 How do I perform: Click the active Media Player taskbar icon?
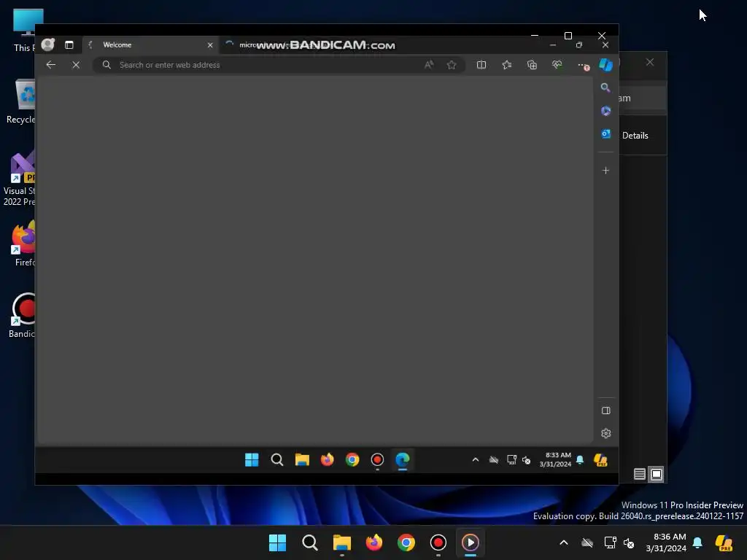pos(471,542)
